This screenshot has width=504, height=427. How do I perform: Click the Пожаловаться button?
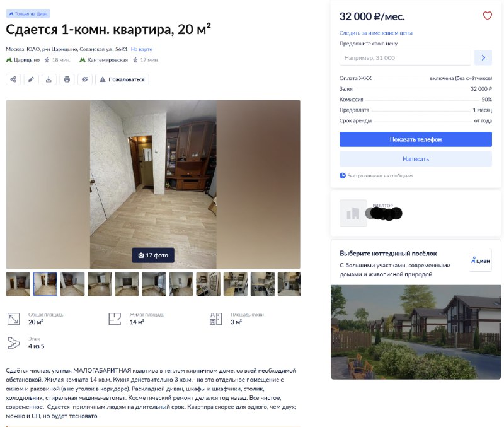122,79
